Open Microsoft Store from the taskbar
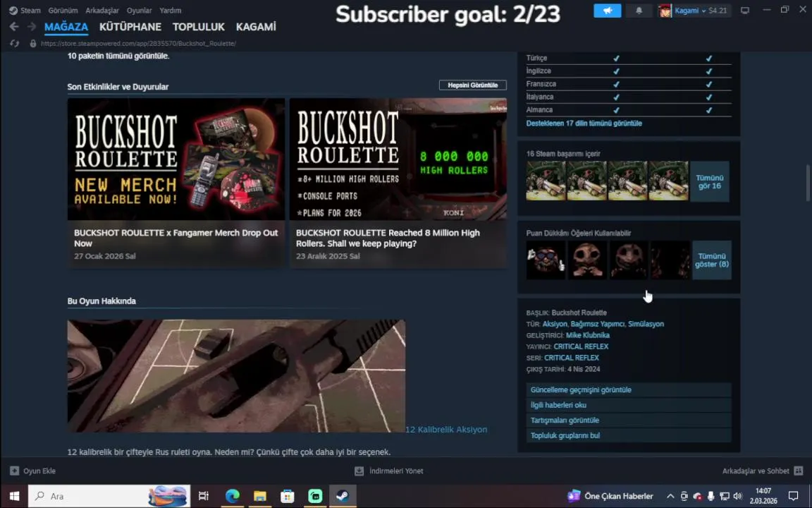Screen dimensions: 812x508 (288, 496)
